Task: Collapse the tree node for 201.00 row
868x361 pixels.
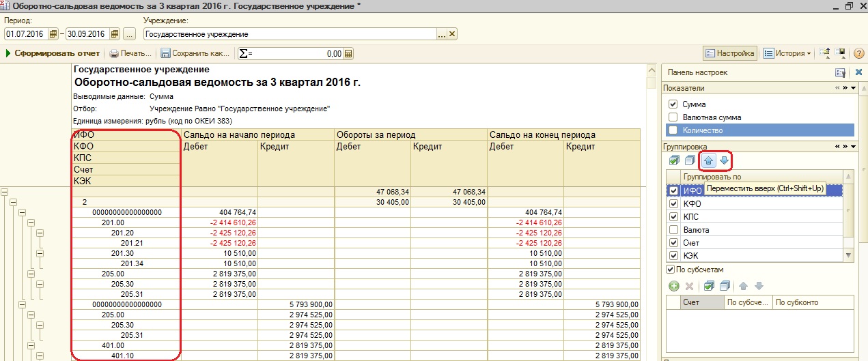Action: 31,222
